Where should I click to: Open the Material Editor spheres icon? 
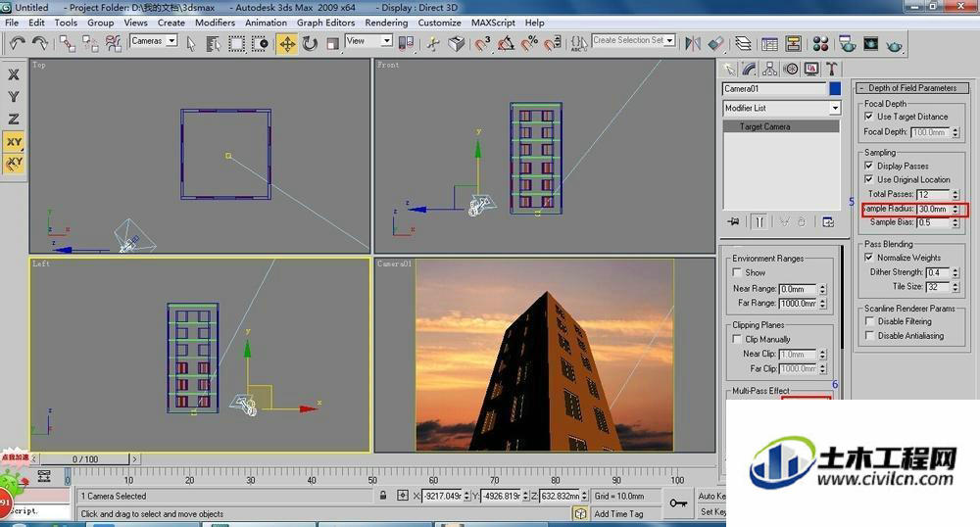[x=820, y=43]
